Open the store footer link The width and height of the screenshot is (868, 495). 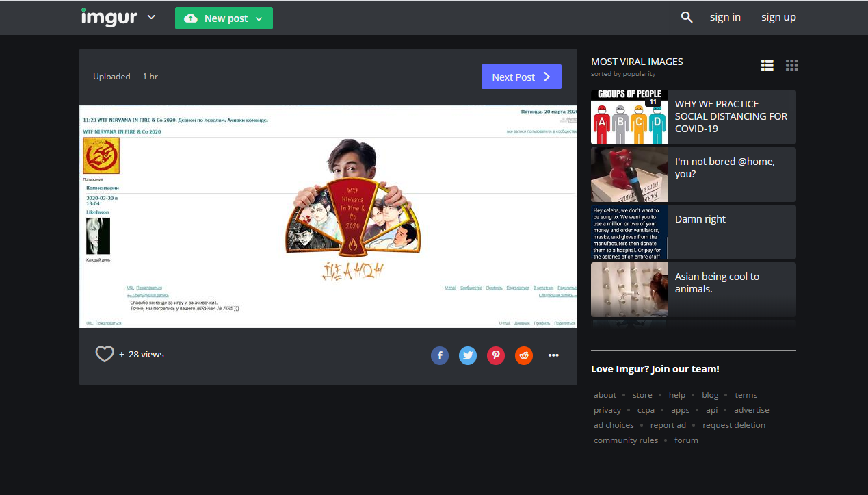point(642,395)
